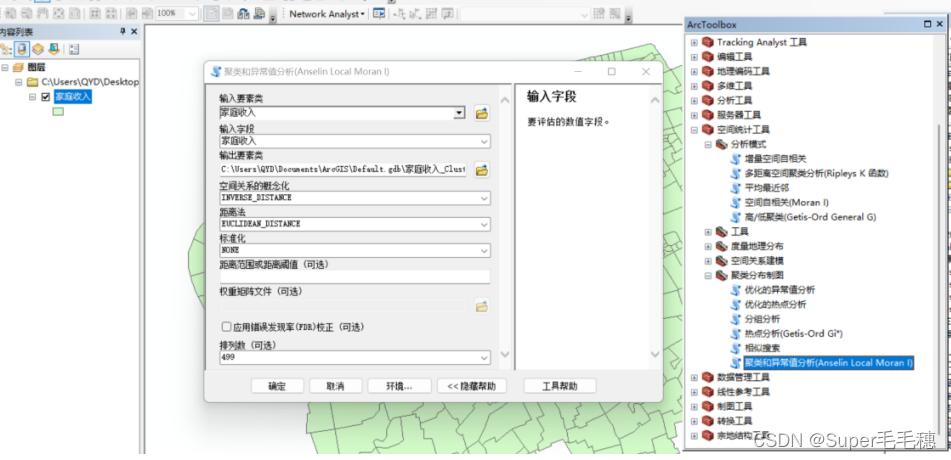This screenshot has height=460, width=951.
Task: Browse for the input feature class folder
Action: pyautogui.click(x=482, y=113)
